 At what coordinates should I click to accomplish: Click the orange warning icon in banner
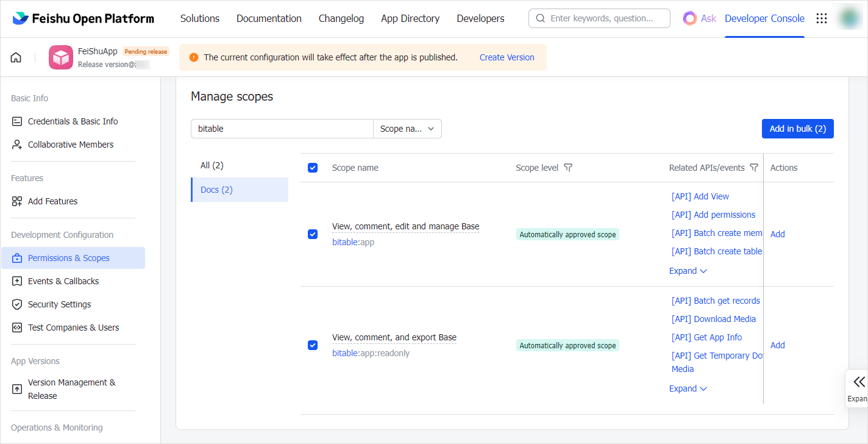tap(194, 57)
